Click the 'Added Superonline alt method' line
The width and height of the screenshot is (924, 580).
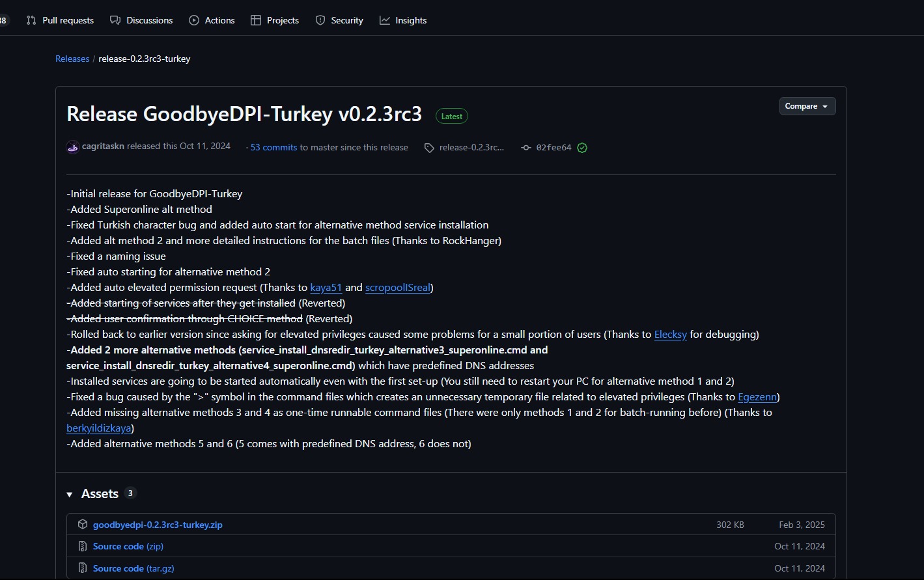click(x=139, y=210)
